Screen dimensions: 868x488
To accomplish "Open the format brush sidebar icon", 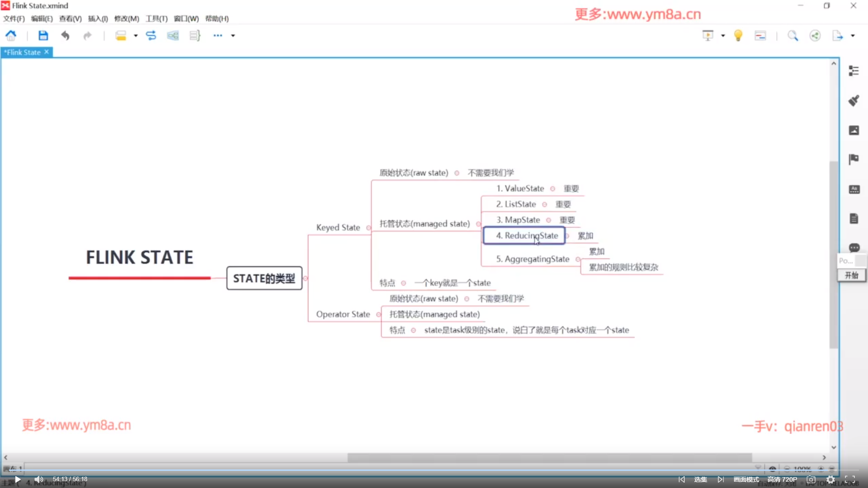I will (x=854, y=100).
